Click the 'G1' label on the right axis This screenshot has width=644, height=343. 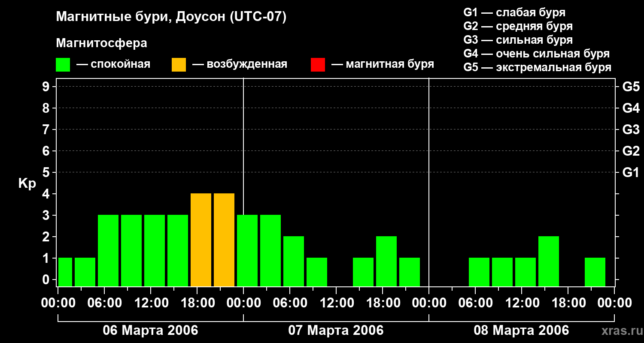click(631, 172)
